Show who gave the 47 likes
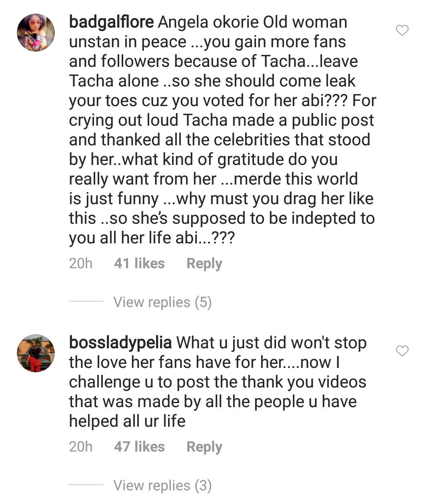Screen dimensions: 432x504 click(x=139, y=447)
